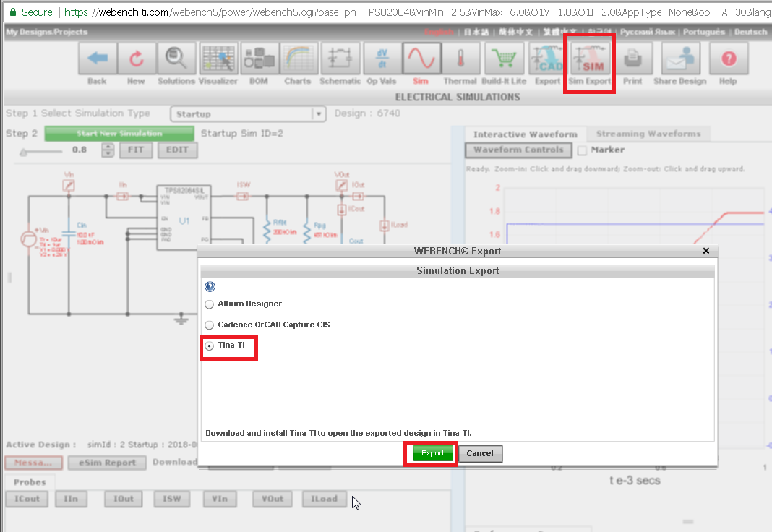Open the BOM toolbar icon
Image resolution: width=772 pixels, height=532 pixels.
click(259, 59)
